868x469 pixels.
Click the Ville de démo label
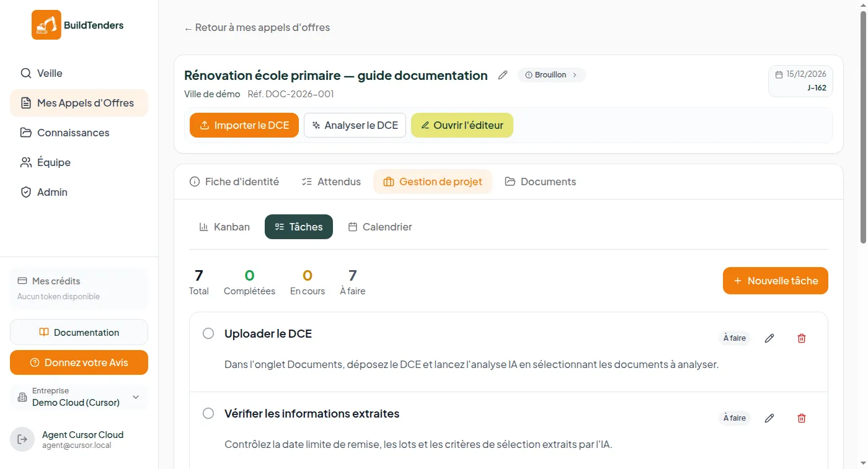212,94
